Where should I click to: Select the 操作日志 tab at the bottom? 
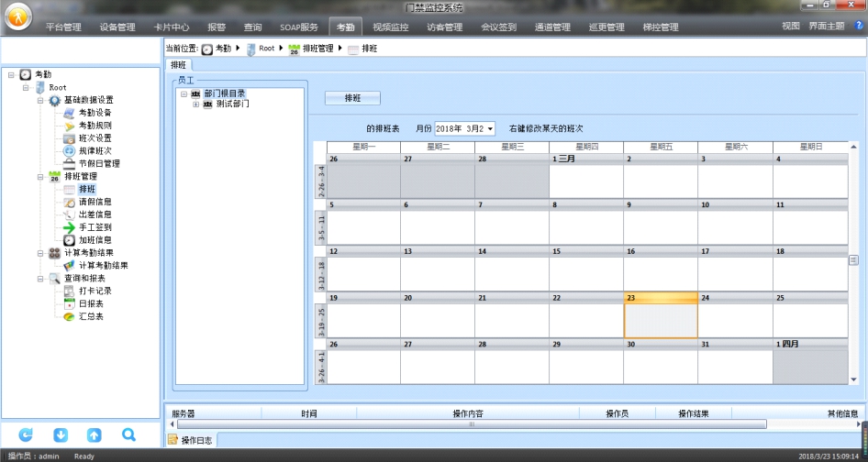click(x=191, y=440)
